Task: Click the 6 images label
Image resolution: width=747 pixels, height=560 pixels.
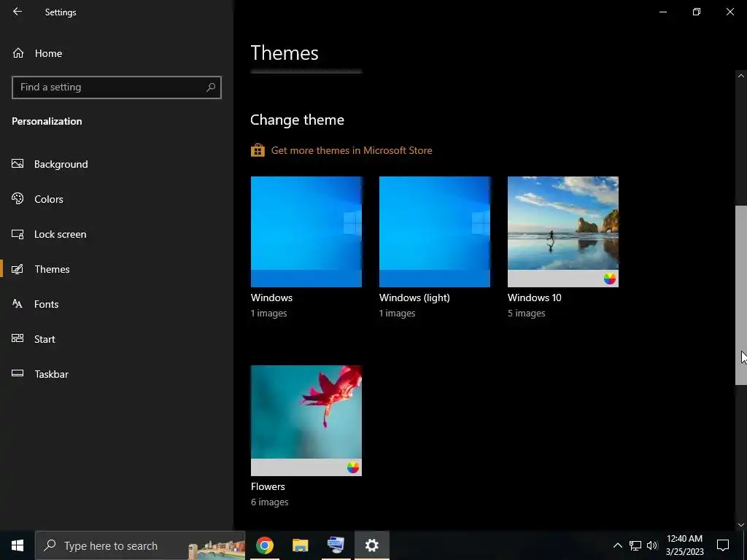Action: pos(270,502)
